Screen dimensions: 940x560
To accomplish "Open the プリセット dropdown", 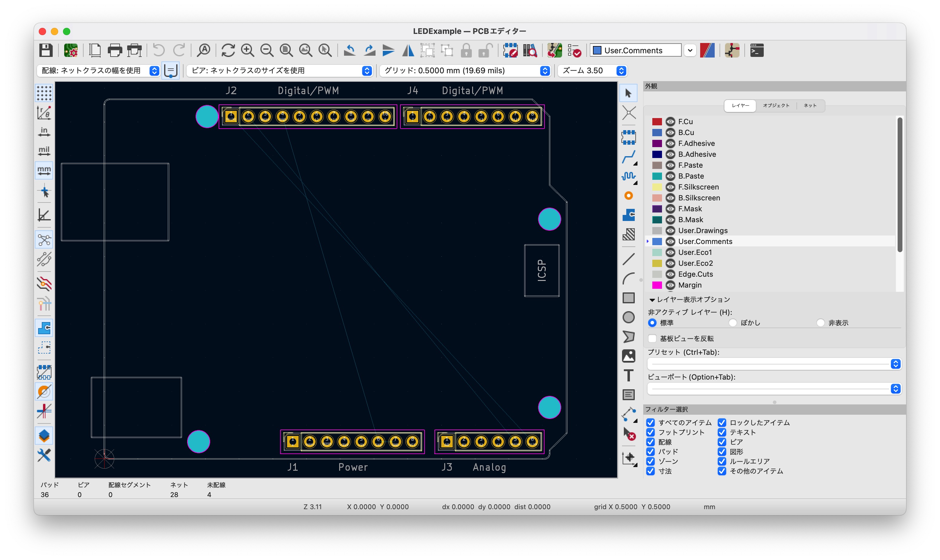I will tap(774, 364).
